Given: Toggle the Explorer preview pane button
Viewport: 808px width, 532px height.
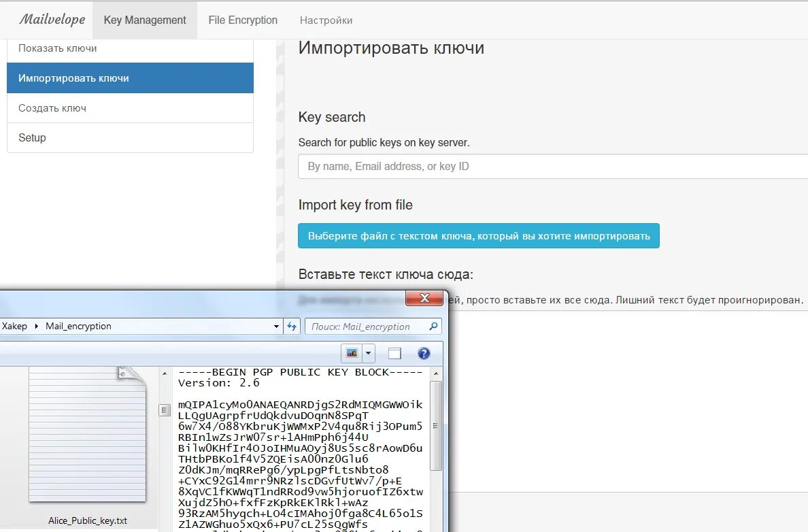Looking at the screenshot, I should 394,353.
